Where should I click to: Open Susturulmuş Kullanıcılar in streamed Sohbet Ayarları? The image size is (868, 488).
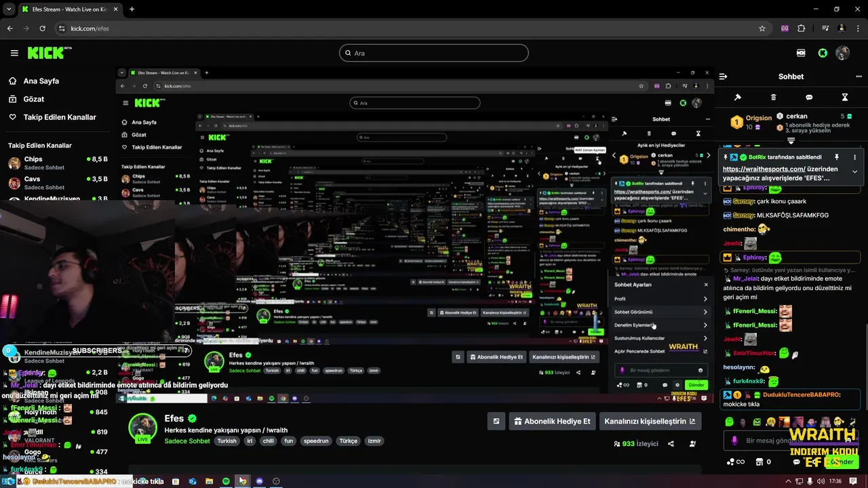click(660, 338)
